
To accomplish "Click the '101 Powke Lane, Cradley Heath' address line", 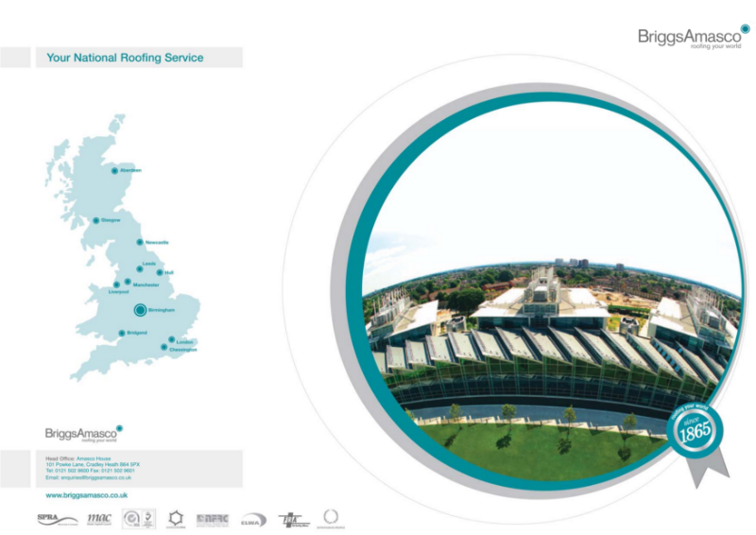I will coord(93,464).
